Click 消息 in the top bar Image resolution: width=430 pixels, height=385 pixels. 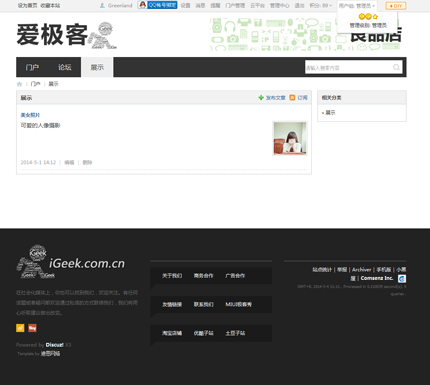[200, 5]
